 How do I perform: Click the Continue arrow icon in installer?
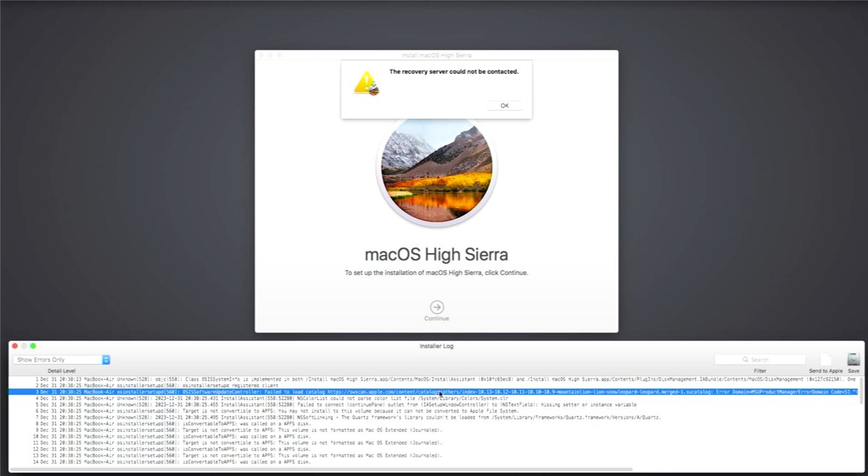coord(437,307)
